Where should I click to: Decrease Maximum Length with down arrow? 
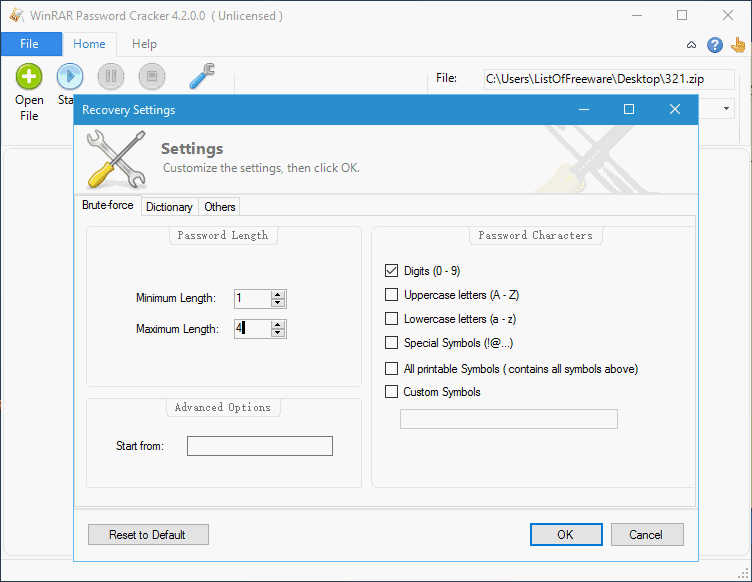coord(278,333)
